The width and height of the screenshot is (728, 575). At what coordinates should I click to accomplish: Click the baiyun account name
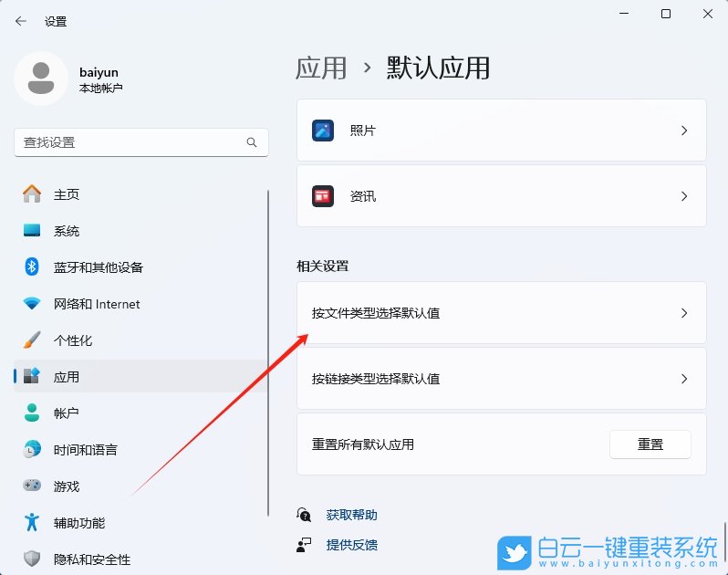click(x=99, y=72)
